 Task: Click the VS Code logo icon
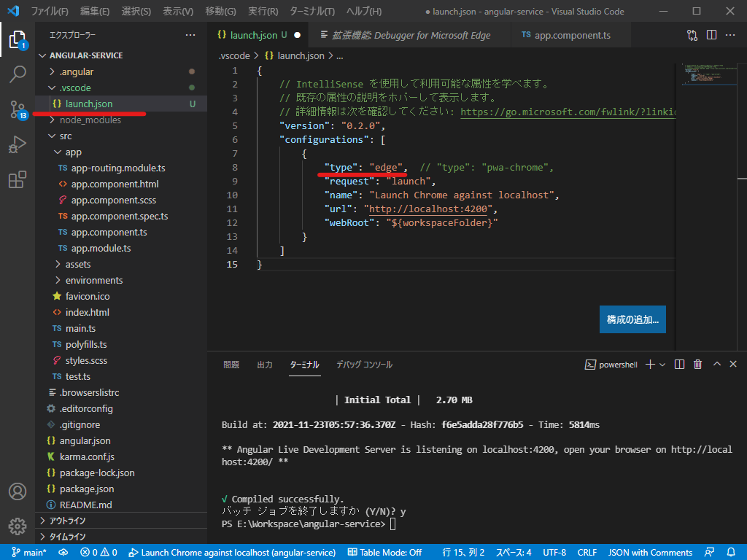13,11
